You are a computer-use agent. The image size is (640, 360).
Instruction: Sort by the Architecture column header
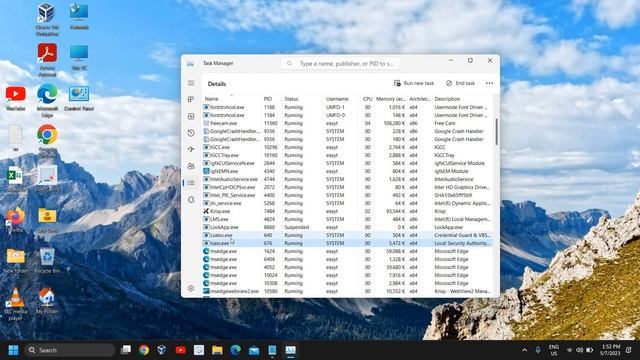tap(420, 99)
